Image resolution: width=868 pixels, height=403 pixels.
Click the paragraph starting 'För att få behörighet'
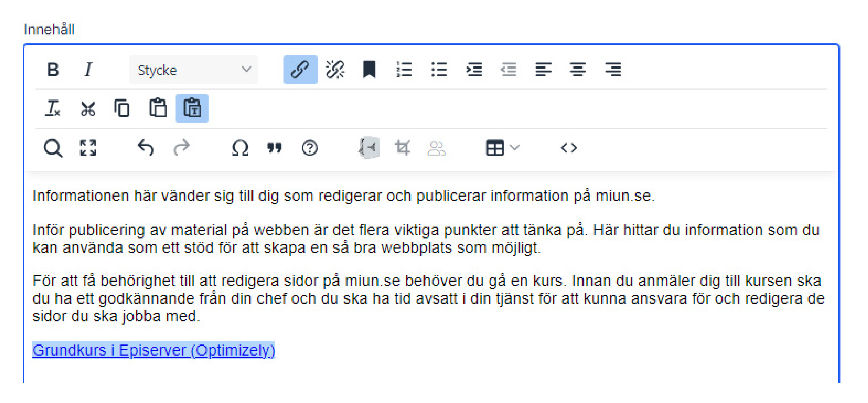tap(428, 299)
